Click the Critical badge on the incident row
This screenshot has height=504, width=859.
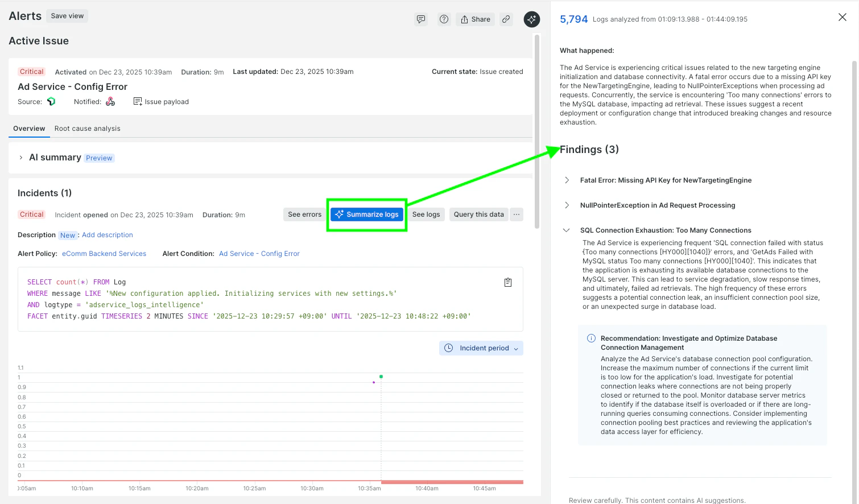tap(31, 214)
